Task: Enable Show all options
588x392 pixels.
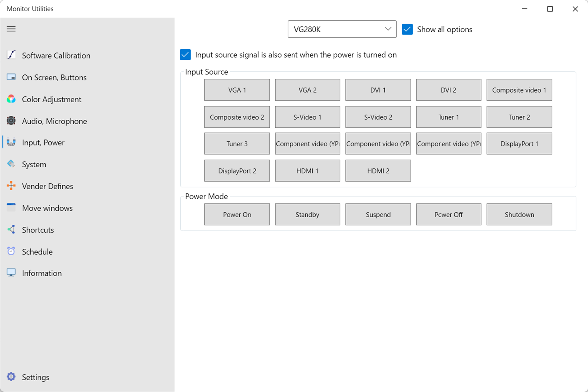Action: click(x=407, y=29)
